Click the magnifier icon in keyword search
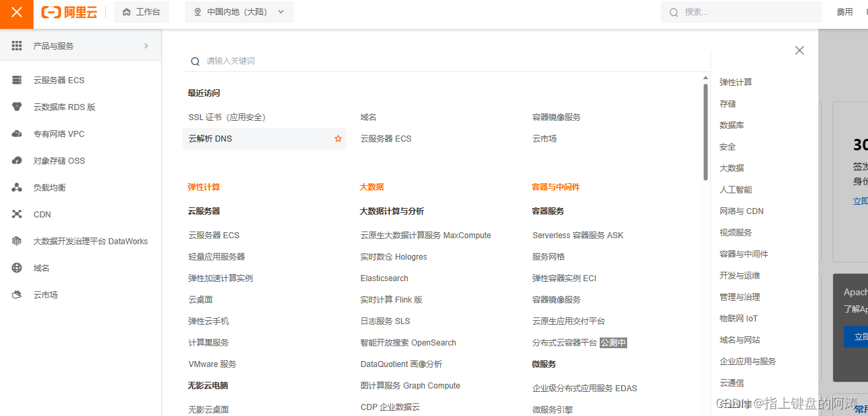 point(195,61)
